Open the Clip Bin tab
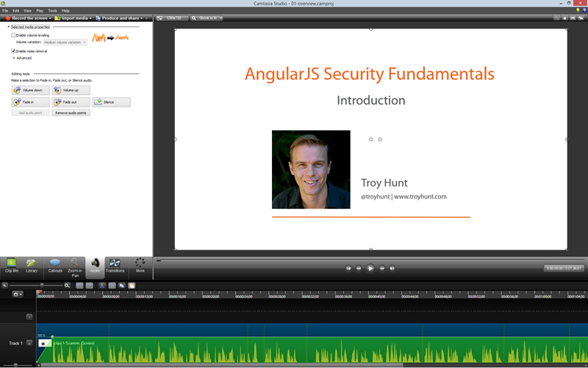This screenshot has height=368, width=588. (12, 266)
